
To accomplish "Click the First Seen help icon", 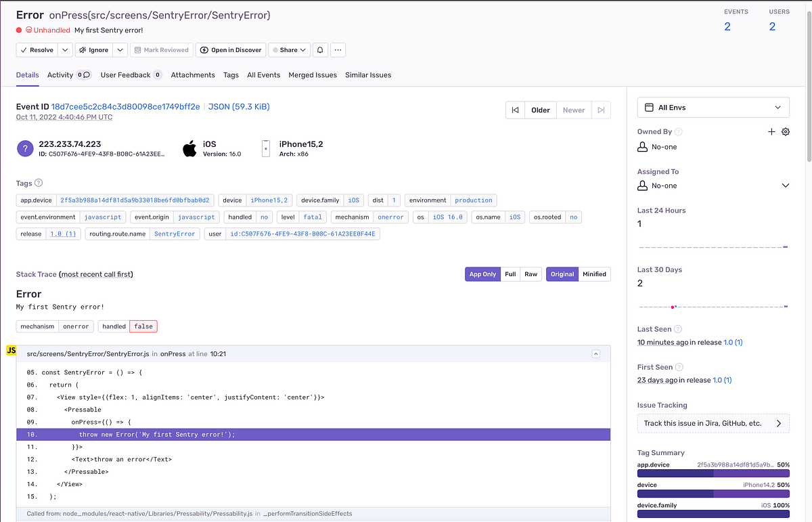I will tap(680, 367).
